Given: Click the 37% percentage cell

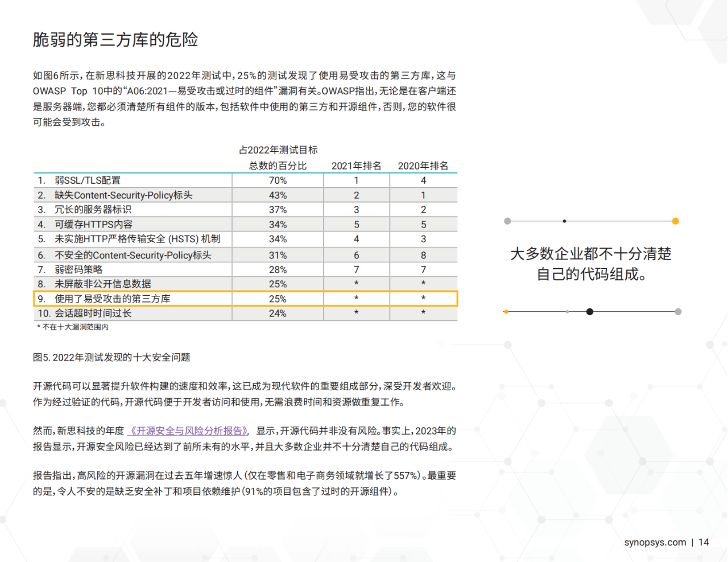Looking at the screenshot, I should coord(278,209).
